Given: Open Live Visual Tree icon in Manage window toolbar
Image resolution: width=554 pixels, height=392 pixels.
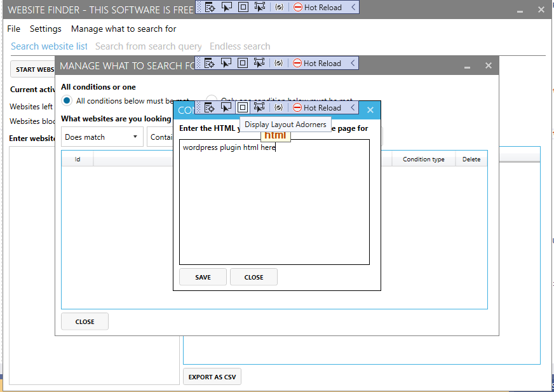Looking at the screenshot, I should pos(209,63).
